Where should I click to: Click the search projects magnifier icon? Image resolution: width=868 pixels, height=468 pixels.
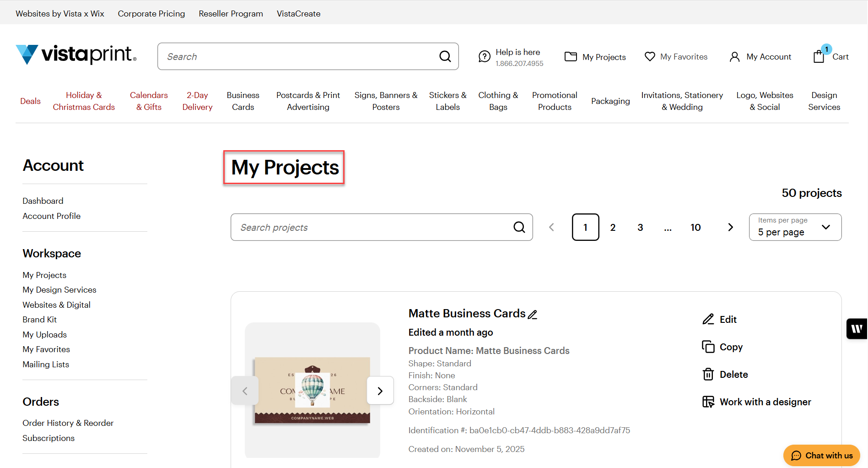[x=519, y=227]
